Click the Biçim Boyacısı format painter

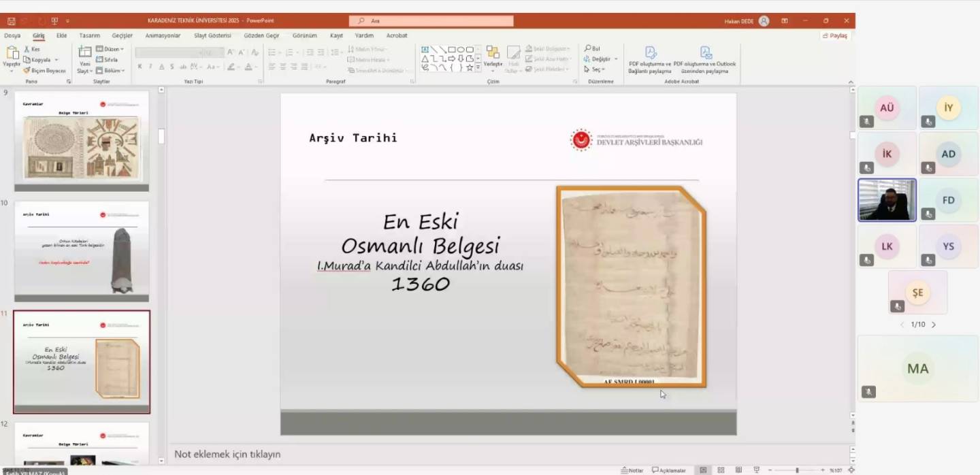coord(45,71)
